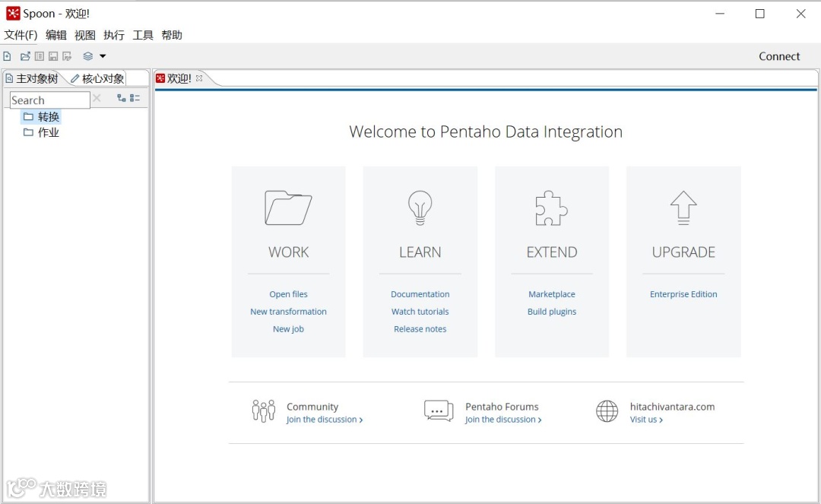The image size is (821, 504).
Task: Click the Spoon app icon in the title bar
Action: point(13,14)
